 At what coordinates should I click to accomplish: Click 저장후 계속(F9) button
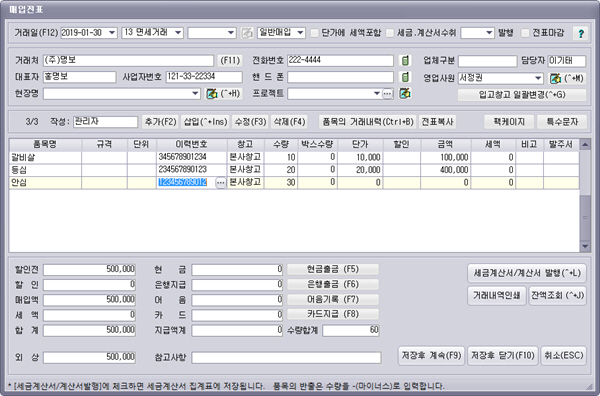(431, 356)
